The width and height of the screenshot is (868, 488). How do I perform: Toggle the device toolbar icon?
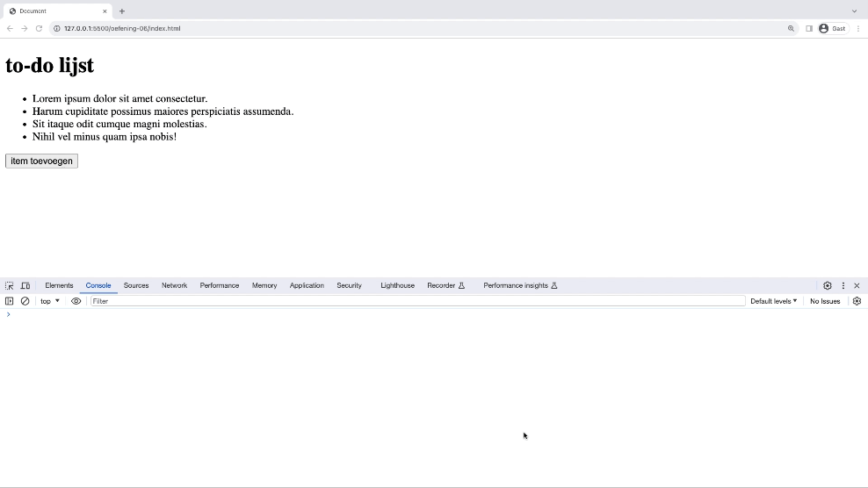pyautogui.click(x=25, y=285)
